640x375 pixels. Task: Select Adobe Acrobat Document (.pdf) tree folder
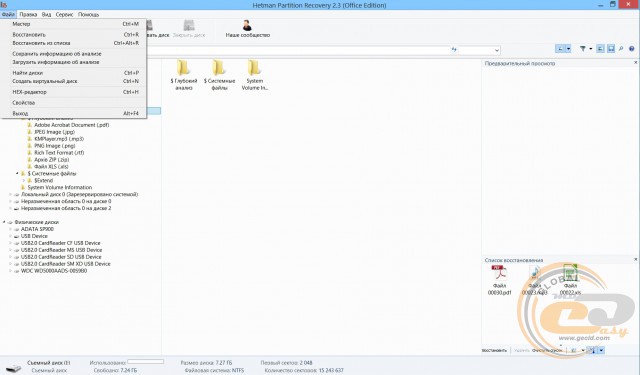71,125
